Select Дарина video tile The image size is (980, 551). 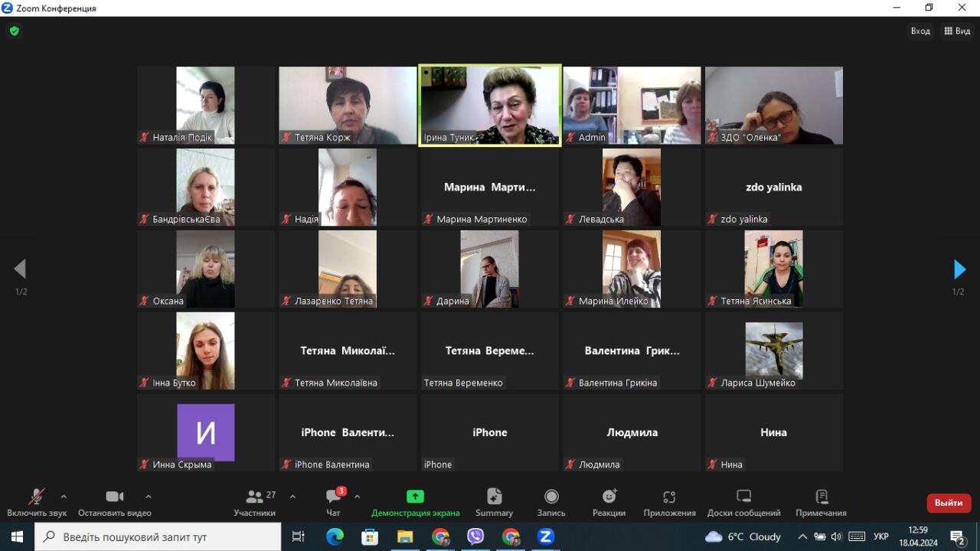pos(490,269)
